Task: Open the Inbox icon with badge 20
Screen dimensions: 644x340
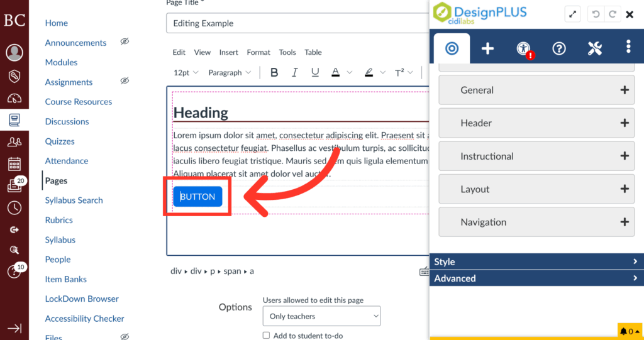Action: (14, 185)
